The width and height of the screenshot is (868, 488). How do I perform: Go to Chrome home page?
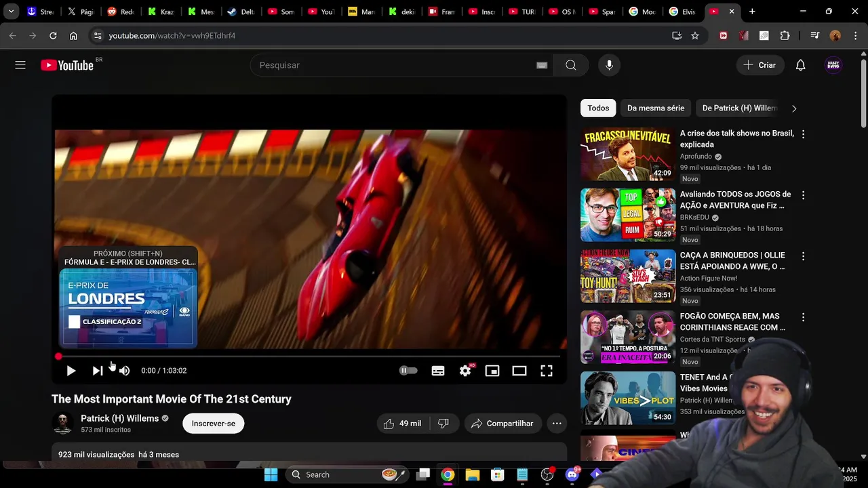[x=73, y=35]
